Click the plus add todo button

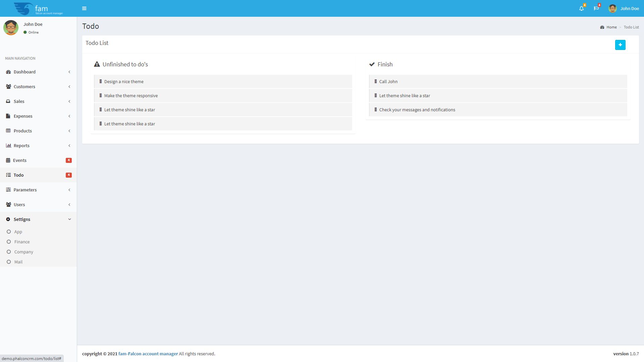pos(620,45)
